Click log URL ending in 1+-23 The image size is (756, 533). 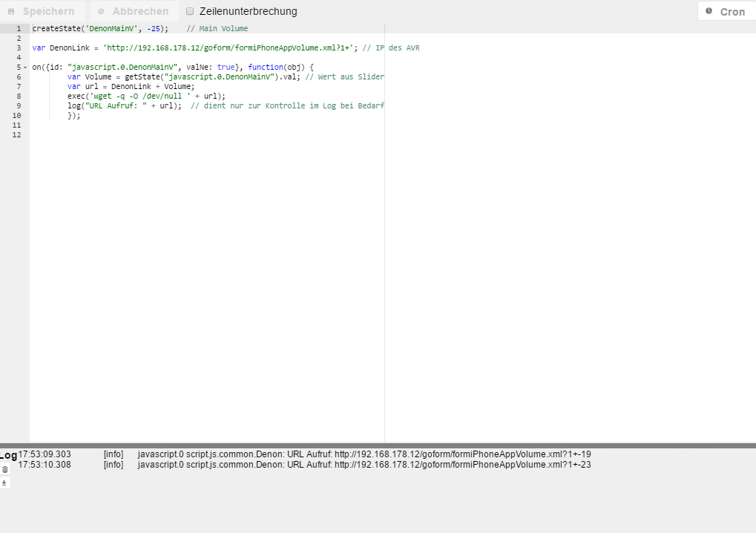[463, 465]
